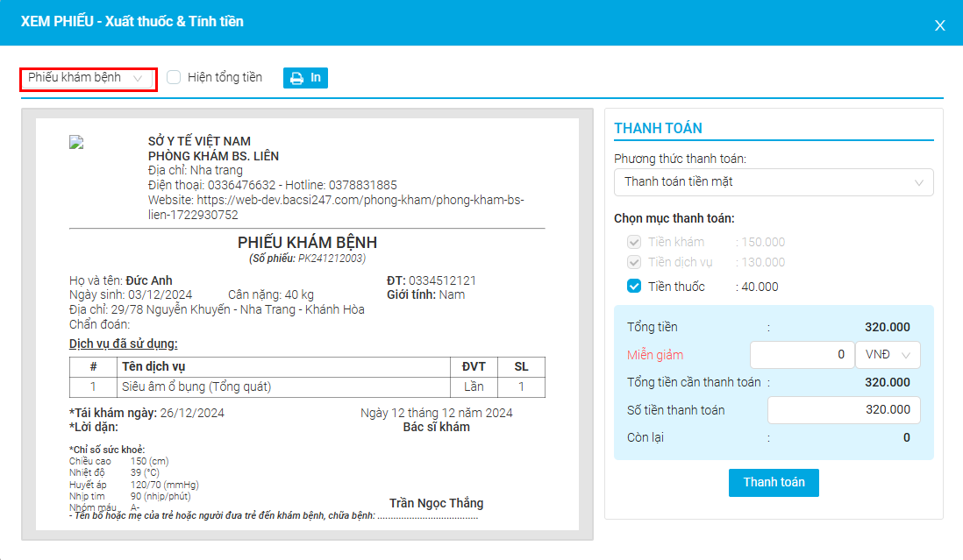Click the Tiền thuốc amount 40.000
The width and height of the screenshot is (963, 560).
[760, 287]
